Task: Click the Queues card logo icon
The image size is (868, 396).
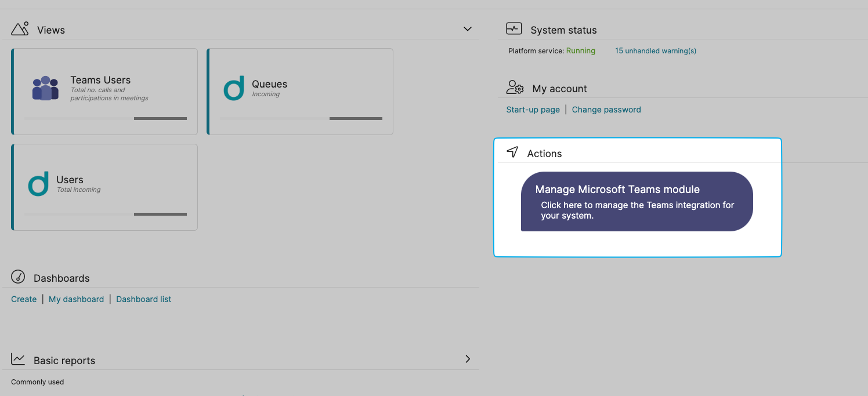Action: click(x=234, y=89)
